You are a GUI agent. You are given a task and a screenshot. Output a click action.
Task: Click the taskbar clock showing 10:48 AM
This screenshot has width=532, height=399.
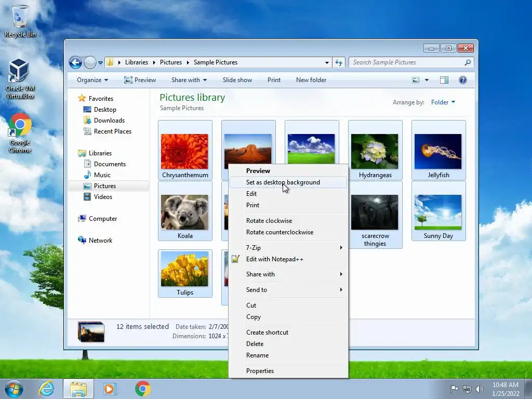click(x=506, y=389)
